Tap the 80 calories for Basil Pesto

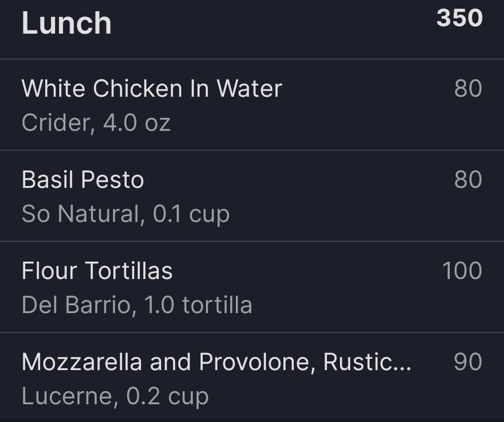tap(468, 180)
